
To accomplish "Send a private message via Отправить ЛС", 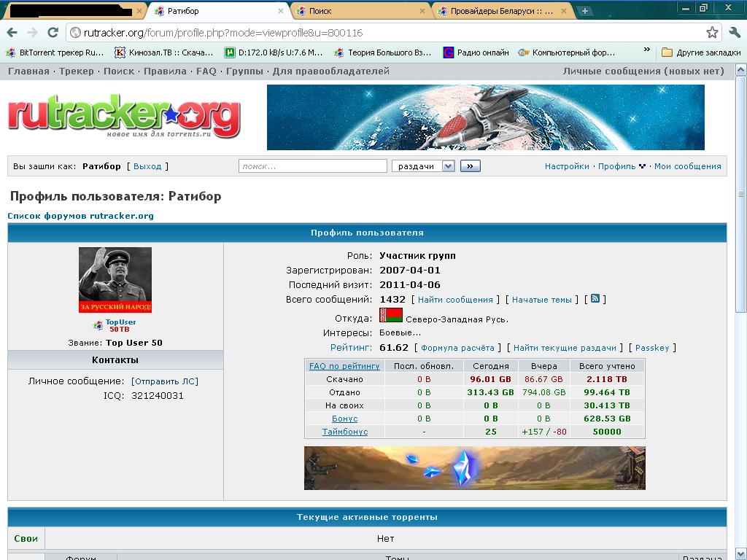I will (165, 381).
